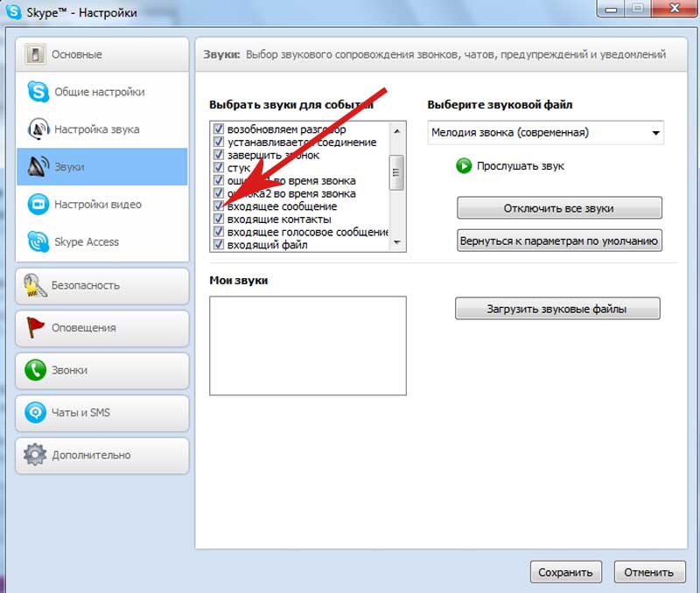700x593 pixels.
Task: Click the Wi-Fi icon for Skype Access
Action: point(38,241)
